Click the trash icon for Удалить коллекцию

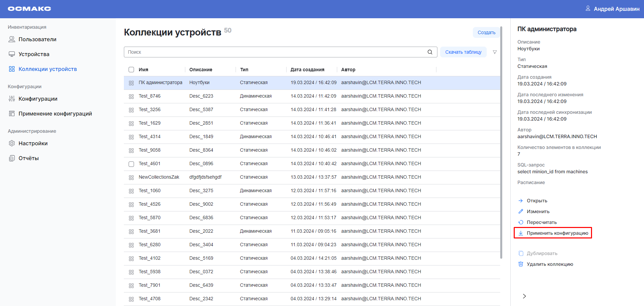pos(521,264)
